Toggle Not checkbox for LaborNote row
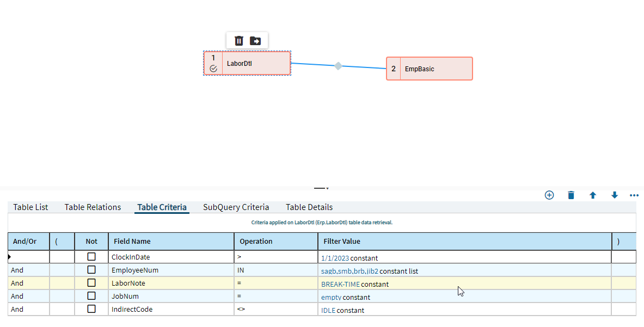This screenshot has height=327, width=644. (x=91, y=283)
